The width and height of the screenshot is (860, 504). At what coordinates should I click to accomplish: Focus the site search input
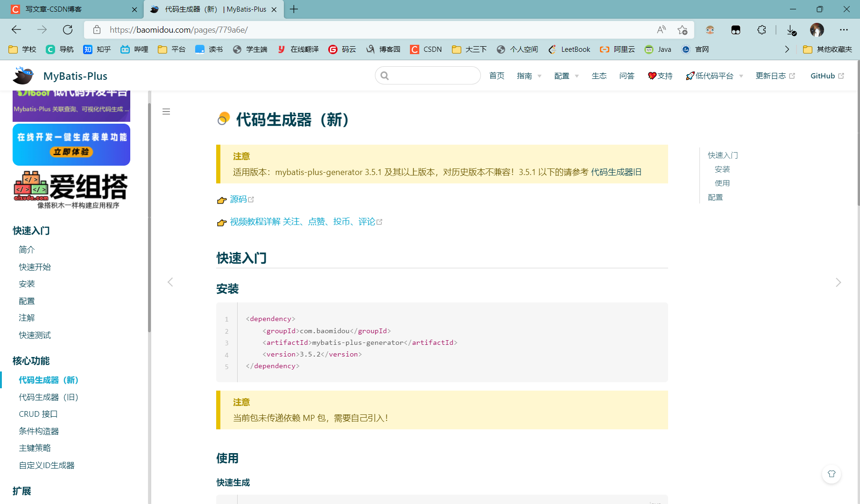coord(428,76)
